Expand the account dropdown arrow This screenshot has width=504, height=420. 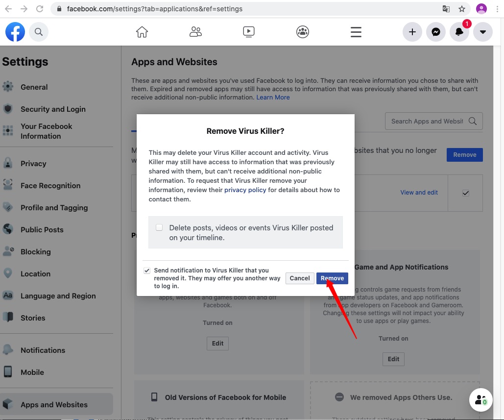coord(482,32)
